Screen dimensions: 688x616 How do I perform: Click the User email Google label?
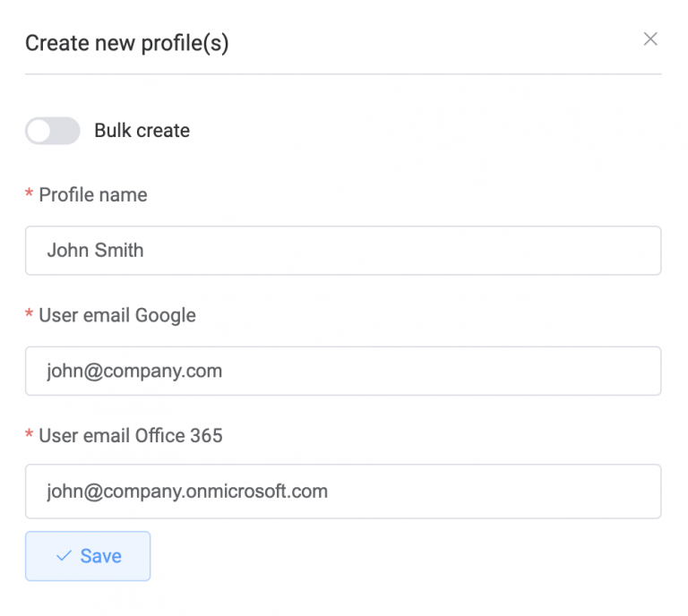(116, 315)
